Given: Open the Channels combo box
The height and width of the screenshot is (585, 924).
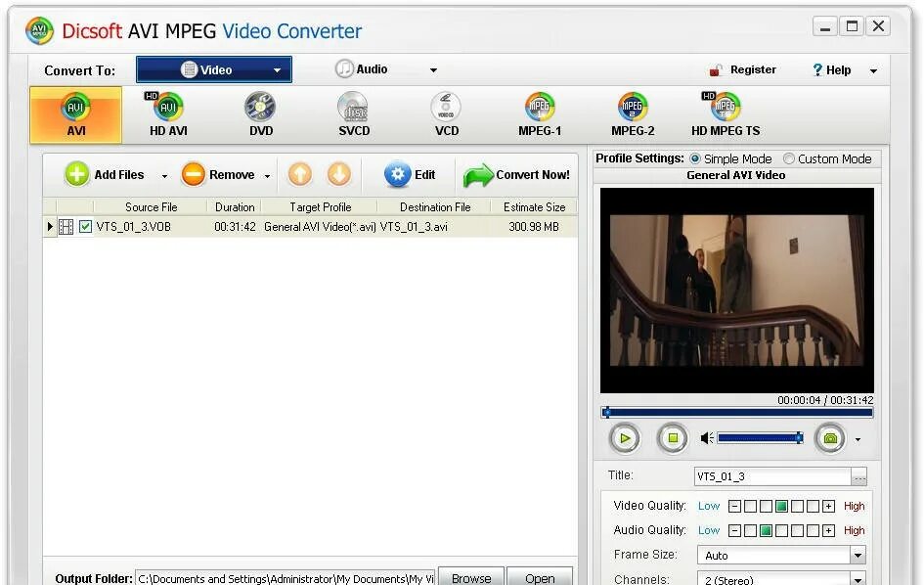Looking at the screenshot, I should pos(781,579).
